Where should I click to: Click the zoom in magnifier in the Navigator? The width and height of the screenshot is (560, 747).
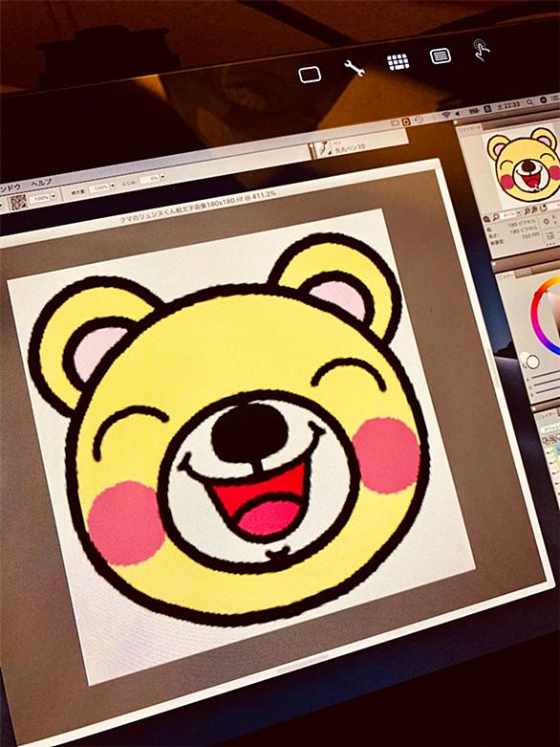496,217
